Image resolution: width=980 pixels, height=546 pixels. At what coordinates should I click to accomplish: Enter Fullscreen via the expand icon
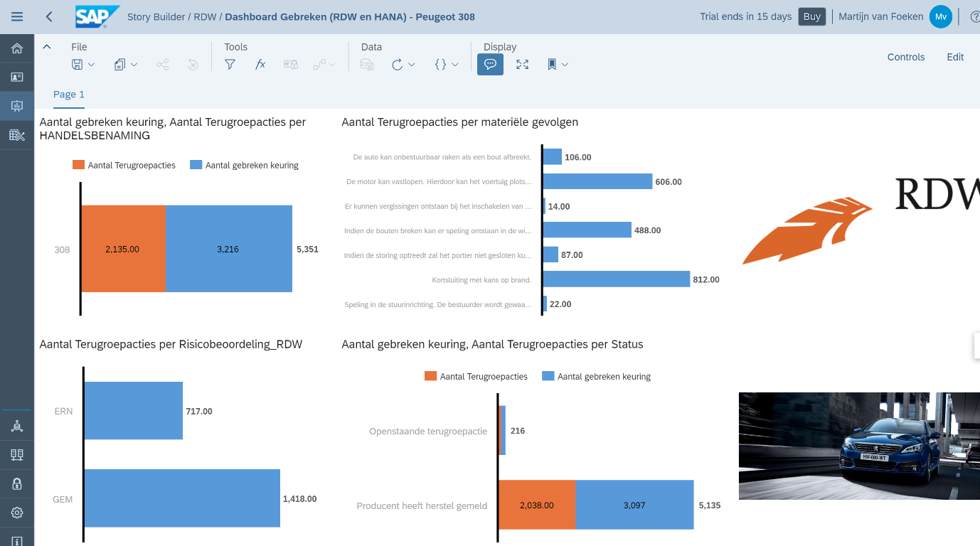523,64
